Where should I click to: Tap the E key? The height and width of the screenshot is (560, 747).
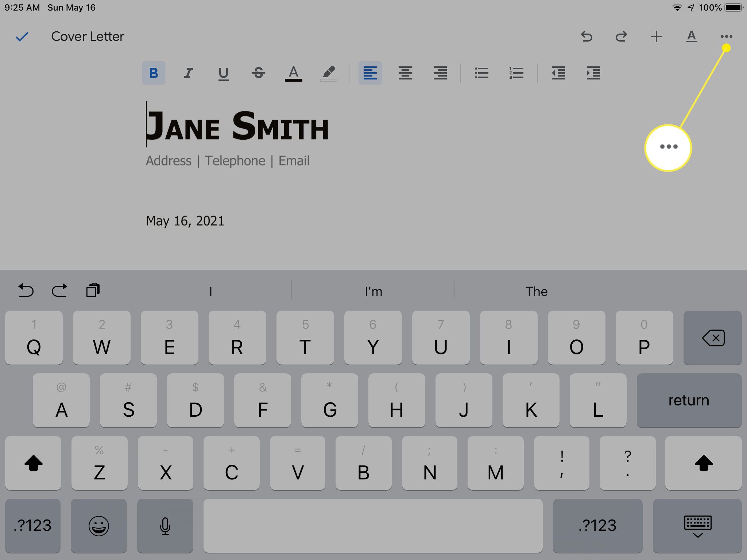[x=170, y=338]
